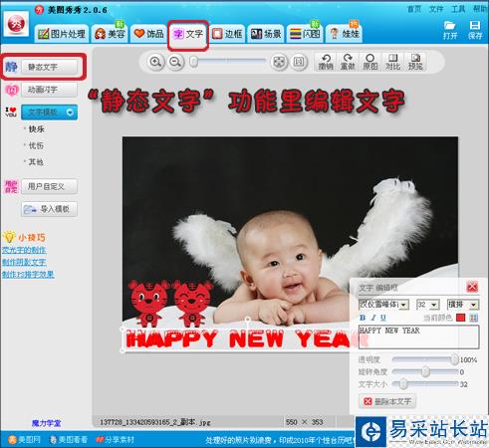Click the 动画闪字 button

[50, 90]
